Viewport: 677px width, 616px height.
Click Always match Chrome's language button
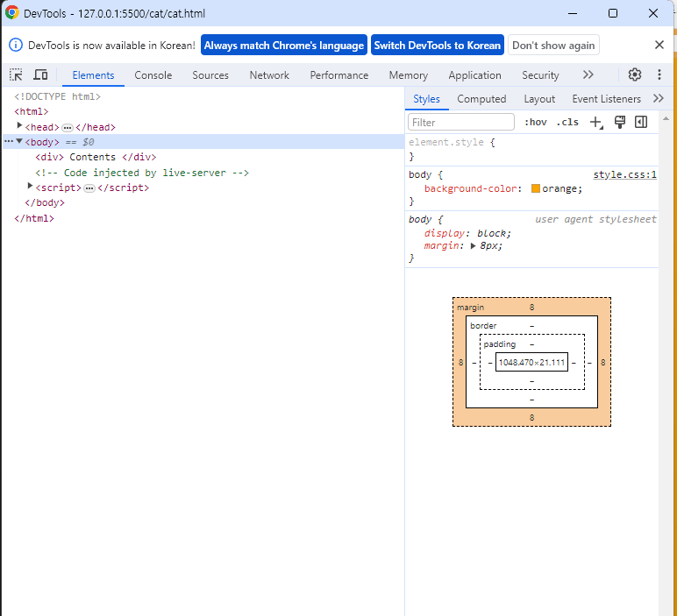point(284,45)
